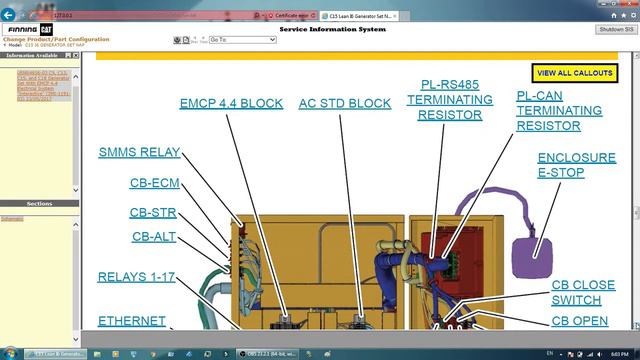Viewport: 640px width, 360px height.
Task: Click the VIEW ALL CALLOUTS button
Action: click(x=575, y=73)
